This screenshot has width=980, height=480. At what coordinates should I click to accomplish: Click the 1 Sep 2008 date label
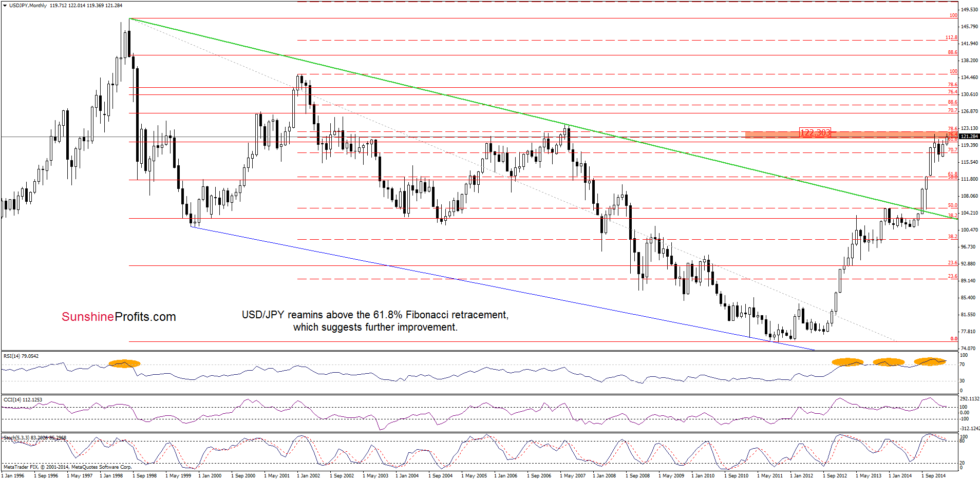(638, 476)
